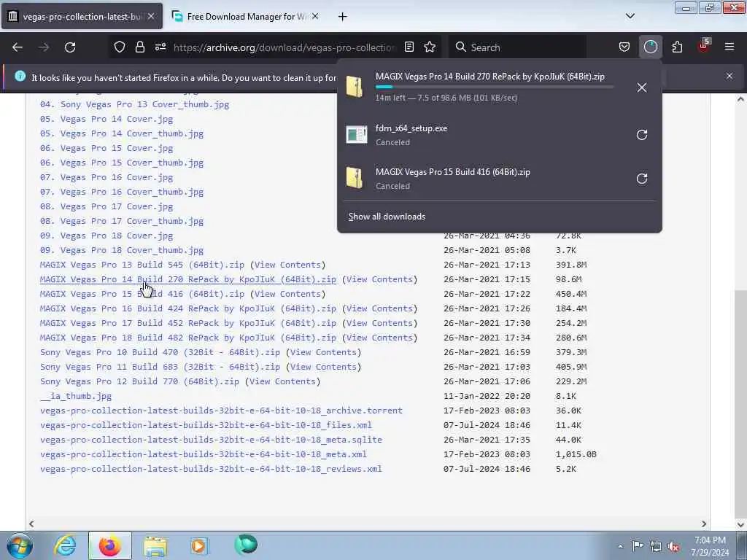Open 07. Vegas Pro 16 Cover.jpg
Viewport: 747px width, 560px height.
107,178
